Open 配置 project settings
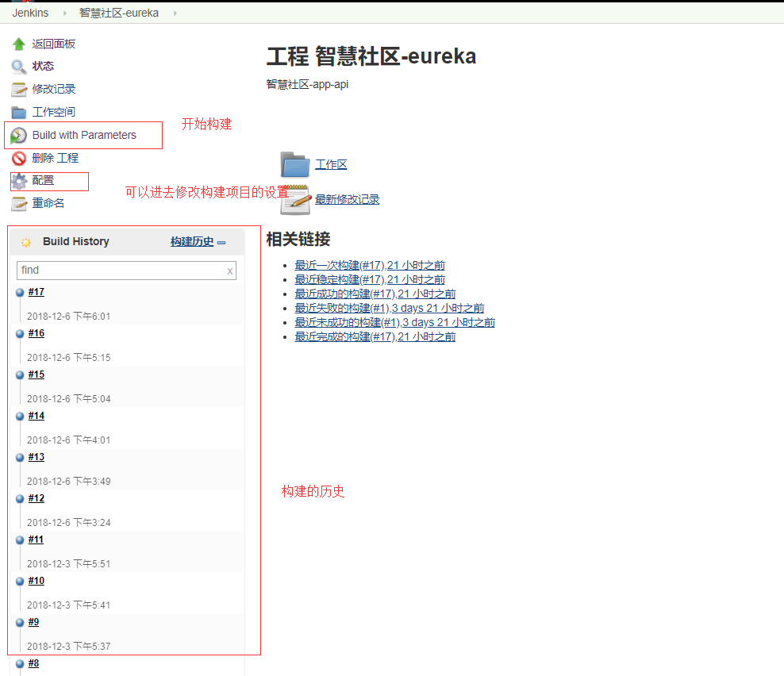 (x=43, y=180)
